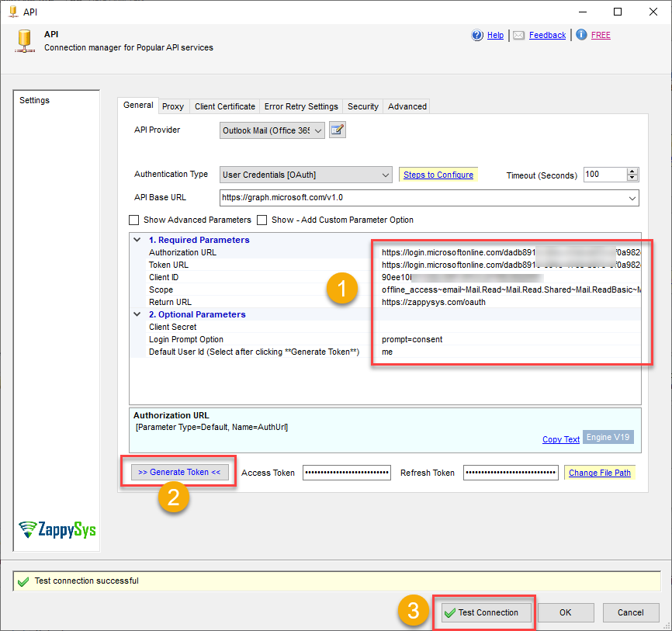This screenshot has height=631, width=672.
Task: Click the ZappySys logo
Action: [x=58, y=529]
